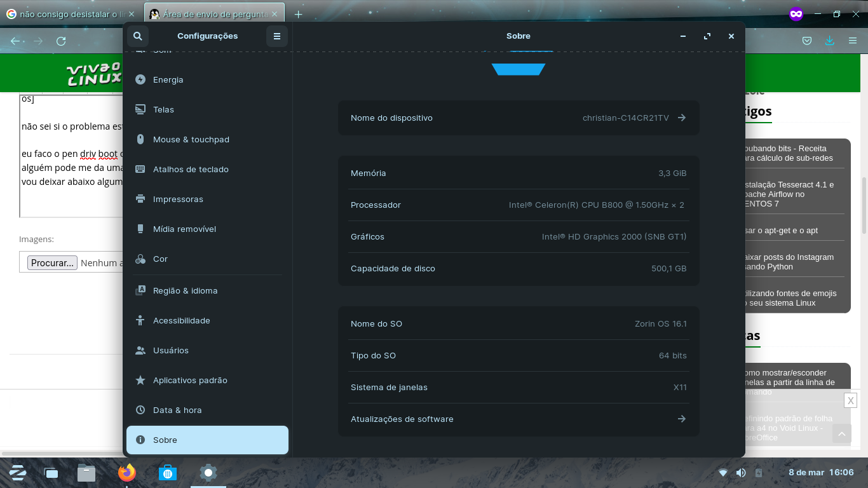868x488 pixels.
Task: Click the Aplicativos padrão star icon
Action: click(x=140, y=380)
